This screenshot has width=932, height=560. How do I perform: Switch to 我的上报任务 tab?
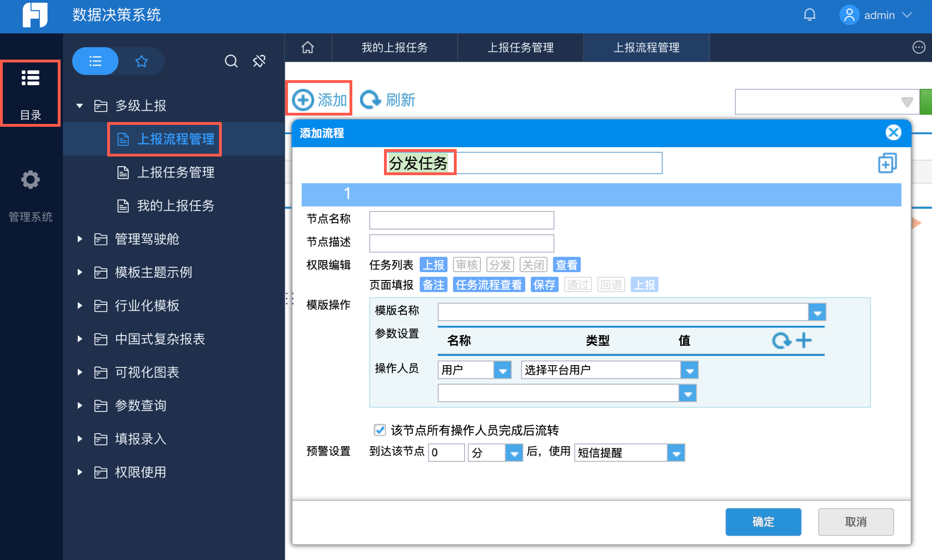394,48
